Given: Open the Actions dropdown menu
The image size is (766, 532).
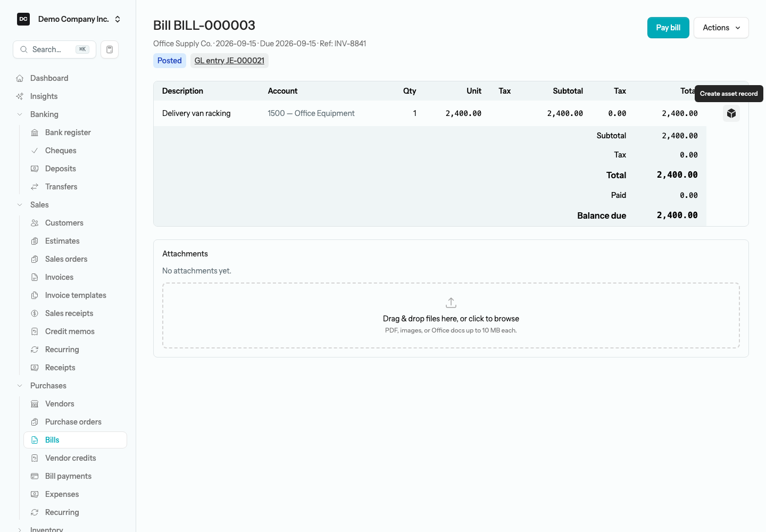Looking at the screenshot, I should pyautogui.click(x=721, y=28).
